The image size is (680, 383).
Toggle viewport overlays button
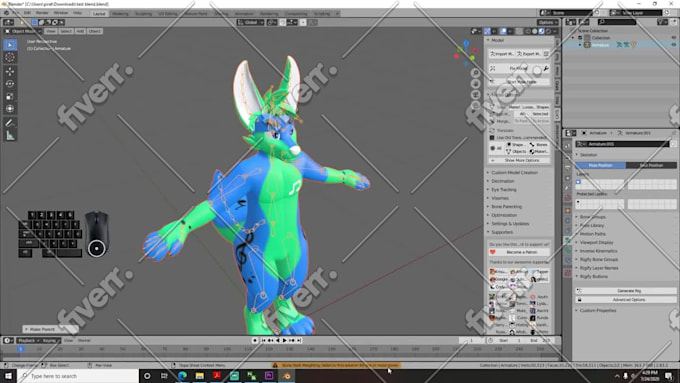(503, 31)
